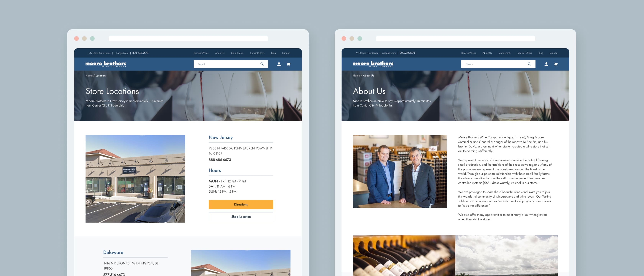Open Browse Wines menu in left window
The height and width of the screenshot is (276, 644).
point(201,53)
